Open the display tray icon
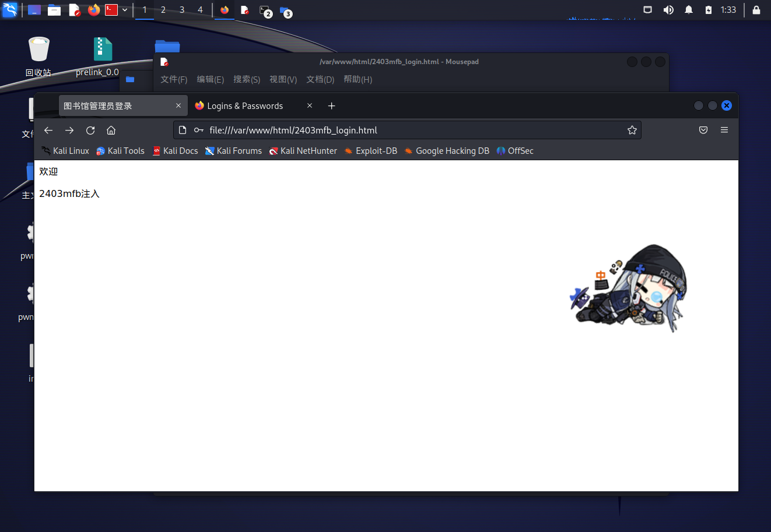Screen dimensions: 771x532 point(647,10)
